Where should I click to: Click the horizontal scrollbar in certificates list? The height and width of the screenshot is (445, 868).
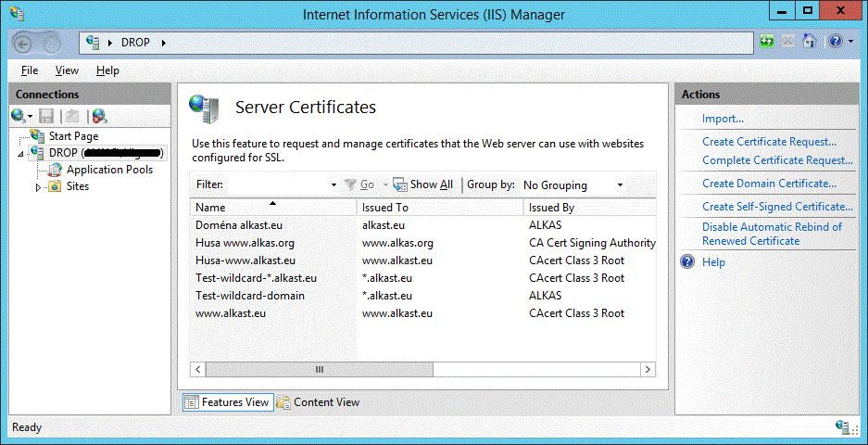click(320, 369)
